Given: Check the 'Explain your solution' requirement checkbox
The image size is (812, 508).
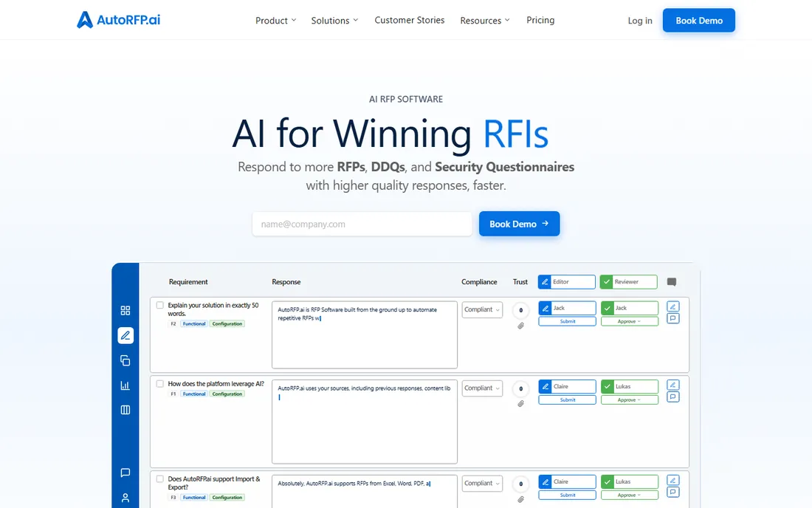Looking at the screenshot, I should click(160, 305).
